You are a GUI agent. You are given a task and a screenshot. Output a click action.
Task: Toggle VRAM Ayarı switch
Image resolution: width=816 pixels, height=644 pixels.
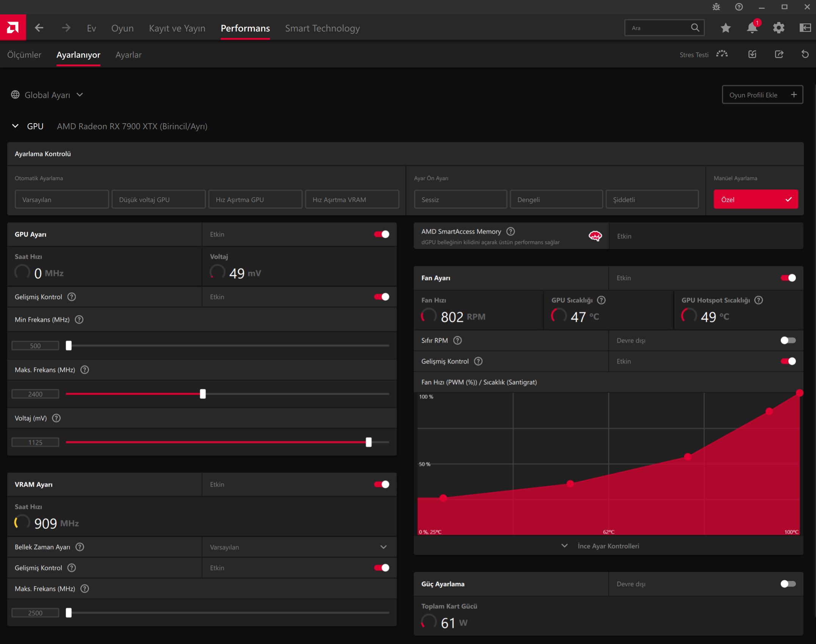381,484
